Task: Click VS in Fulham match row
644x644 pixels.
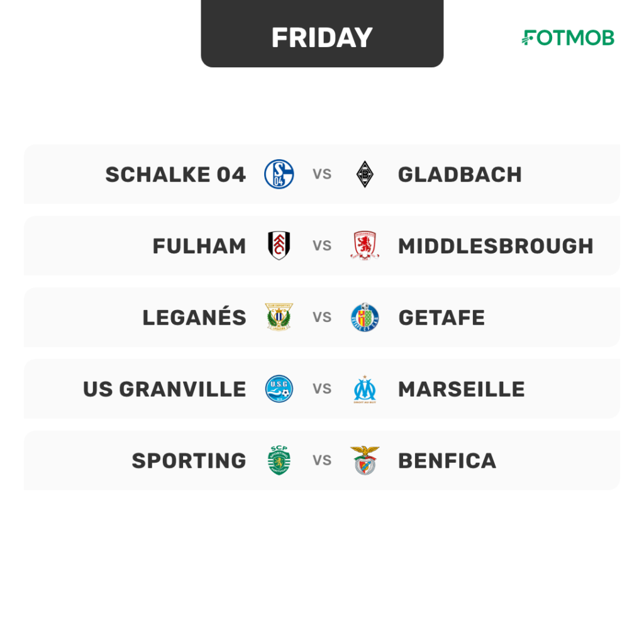Action: pyautogui.click(x=322, y=246)
